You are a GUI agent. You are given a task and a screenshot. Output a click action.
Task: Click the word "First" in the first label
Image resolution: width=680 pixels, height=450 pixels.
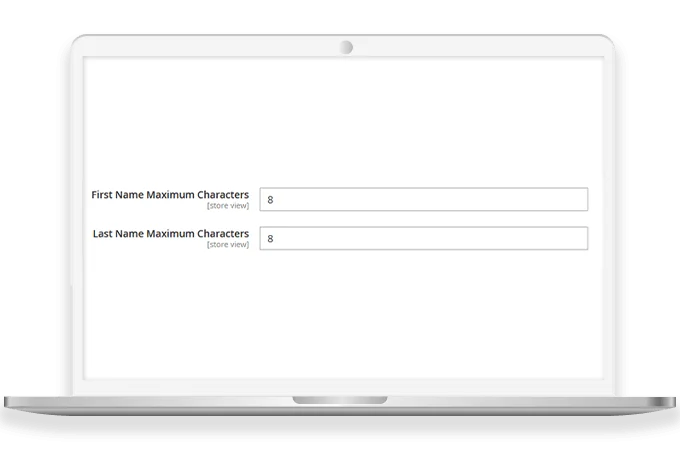click(102, 194)
